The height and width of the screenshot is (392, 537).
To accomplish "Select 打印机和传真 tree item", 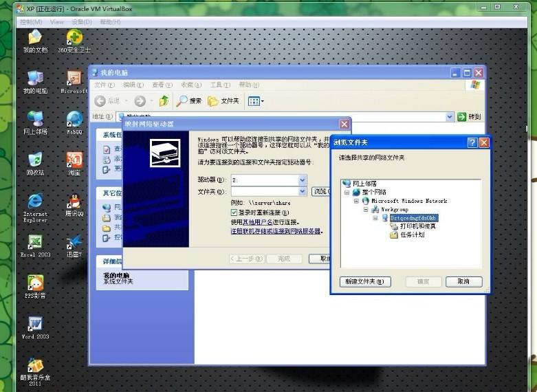I will 418,226.
